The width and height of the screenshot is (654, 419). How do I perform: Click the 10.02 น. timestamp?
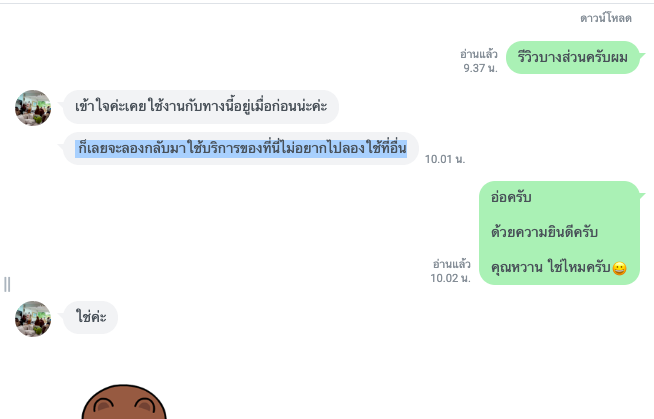pyautogui.click(x=450, y=278)
